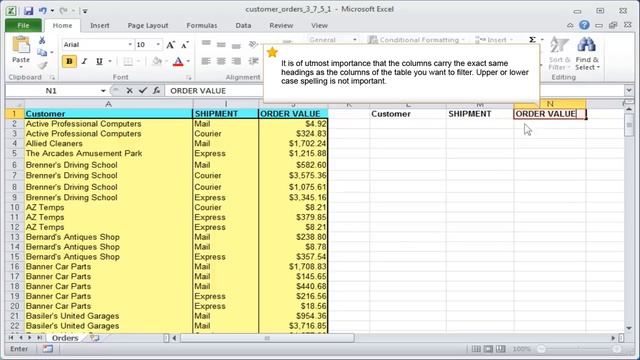640x360 pixels.
Task: Toggle Italic formatting button
Action: 84,61
